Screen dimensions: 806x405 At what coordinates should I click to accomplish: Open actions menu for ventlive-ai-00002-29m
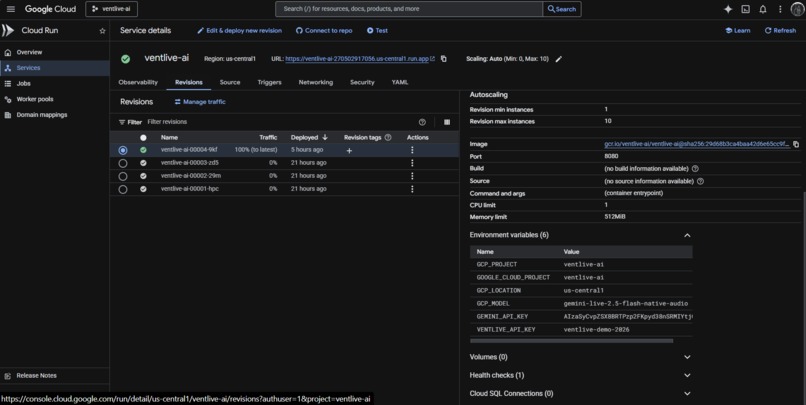(412, 176)
